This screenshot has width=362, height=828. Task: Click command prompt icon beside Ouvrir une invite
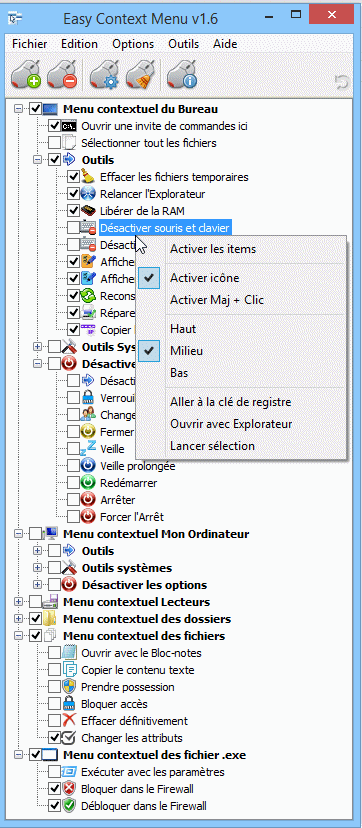(x=70, y=126)
